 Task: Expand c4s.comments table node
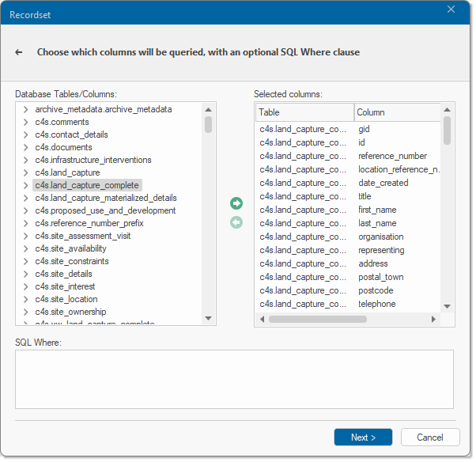click(x=26, y=122)
